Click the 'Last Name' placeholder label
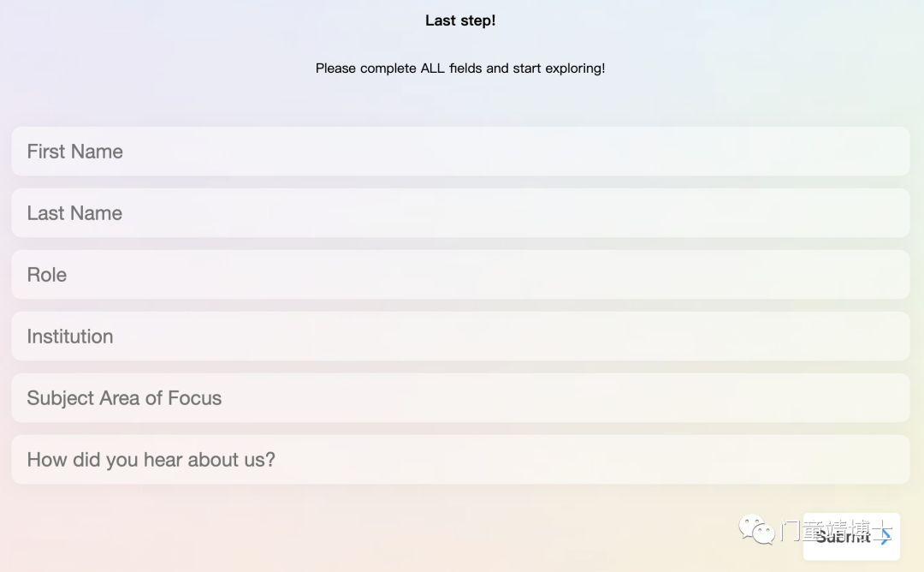924x572 pixels. (x=74, y=213)
